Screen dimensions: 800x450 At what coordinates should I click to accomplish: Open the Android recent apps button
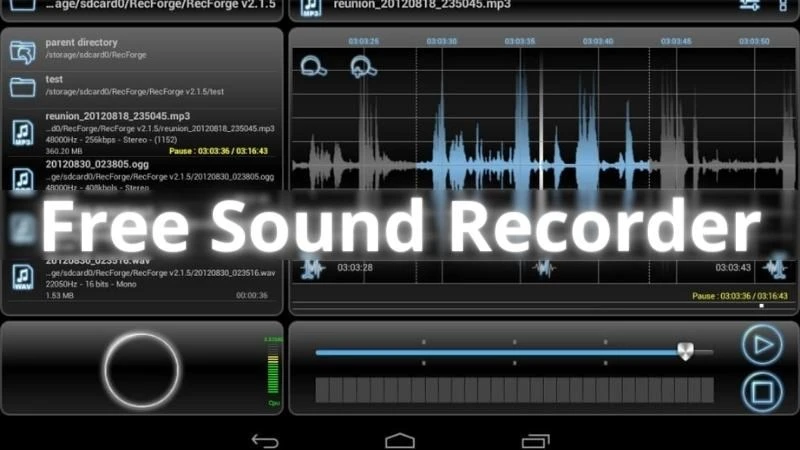pyautogui.click(x=535, y=439)
